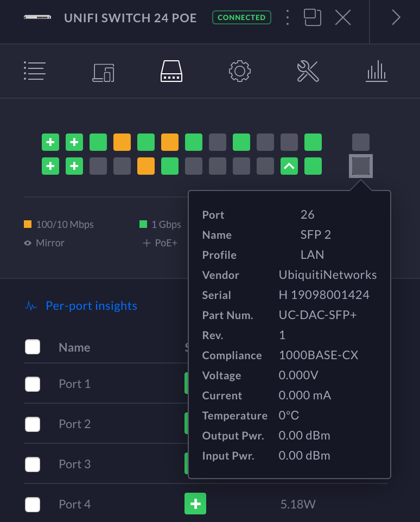Select orange port 10 in bottom row
This screenshot has width=420, height=522.
coord(146,166)
